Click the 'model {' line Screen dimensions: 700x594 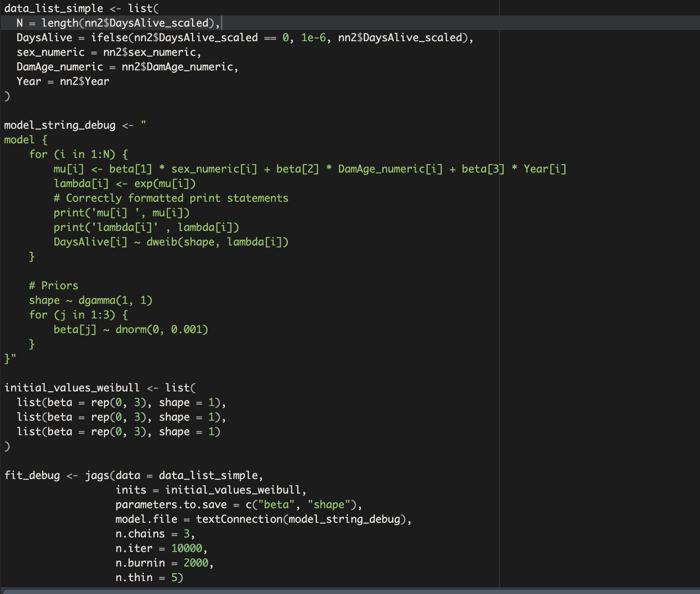[x=26, y=139]
